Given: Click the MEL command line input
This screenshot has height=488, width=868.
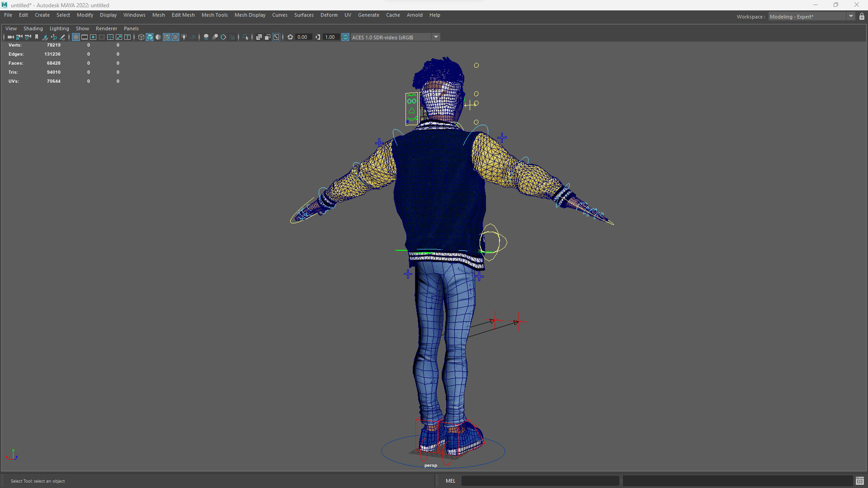Looking at the screenshot, I should (540, 481).
